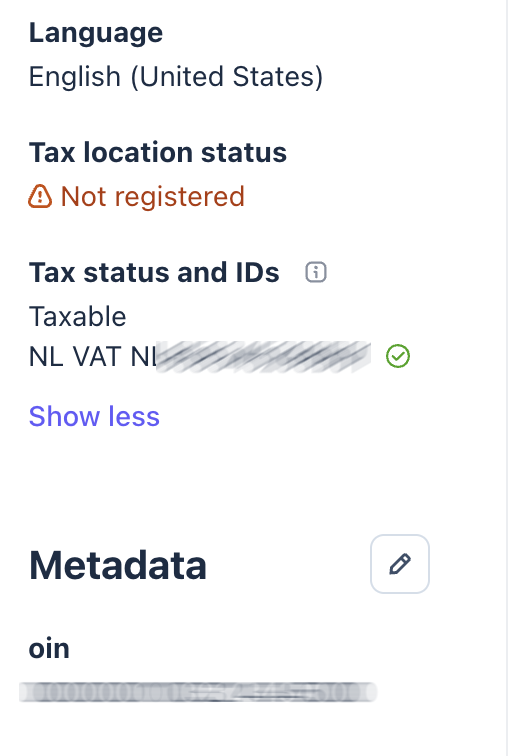Click the panel's right edge divider
Image resolution: width=510 pixels, height=756 pixels.
506,378
